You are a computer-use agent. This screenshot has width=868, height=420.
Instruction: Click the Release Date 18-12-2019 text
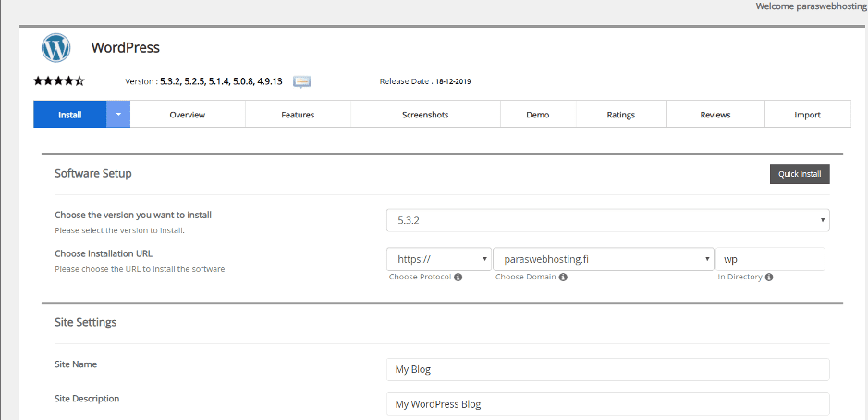tap(425, 81)
